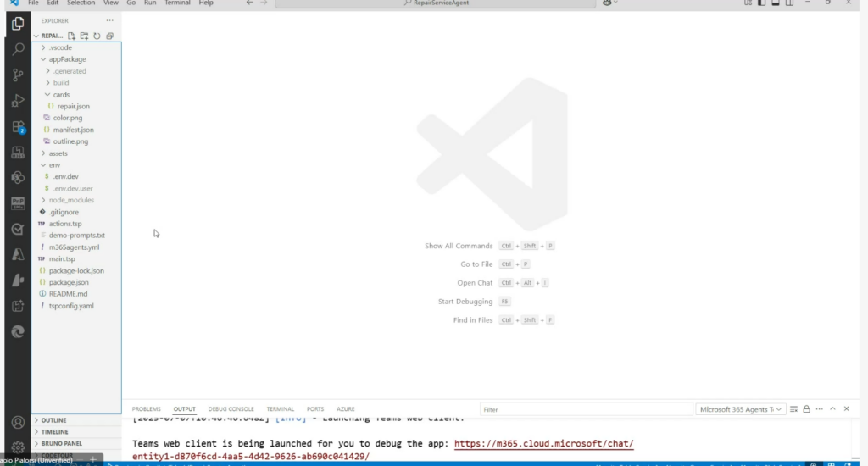Open the Accounts icon in activity bar
868x466 pixels.
18,423
